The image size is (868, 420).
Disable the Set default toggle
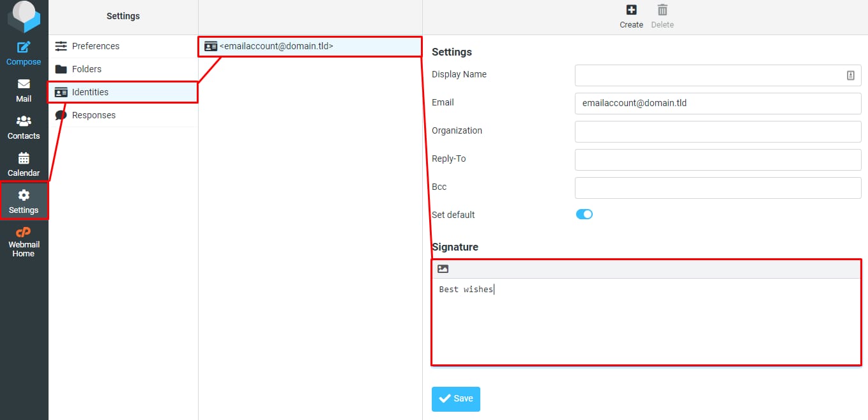pos(583,215)
